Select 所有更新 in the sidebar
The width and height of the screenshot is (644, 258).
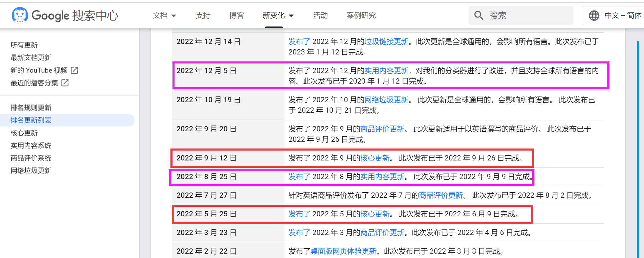[24, 45]
